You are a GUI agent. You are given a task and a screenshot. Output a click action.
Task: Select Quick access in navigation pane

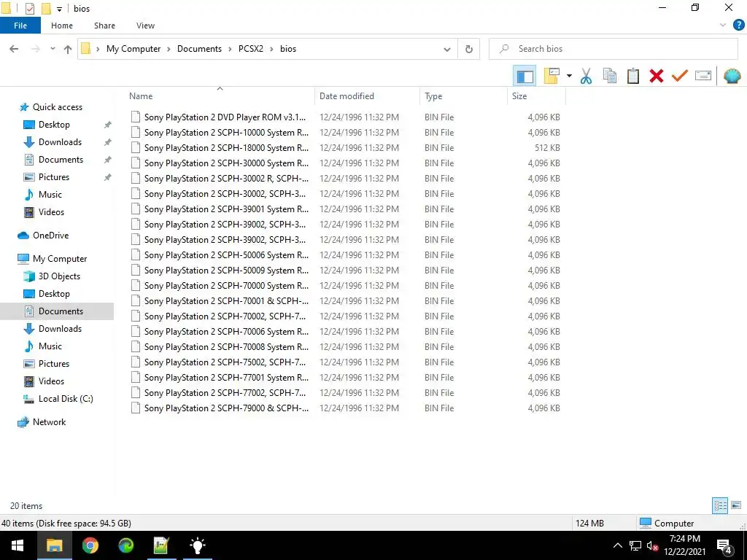point(57,107)
